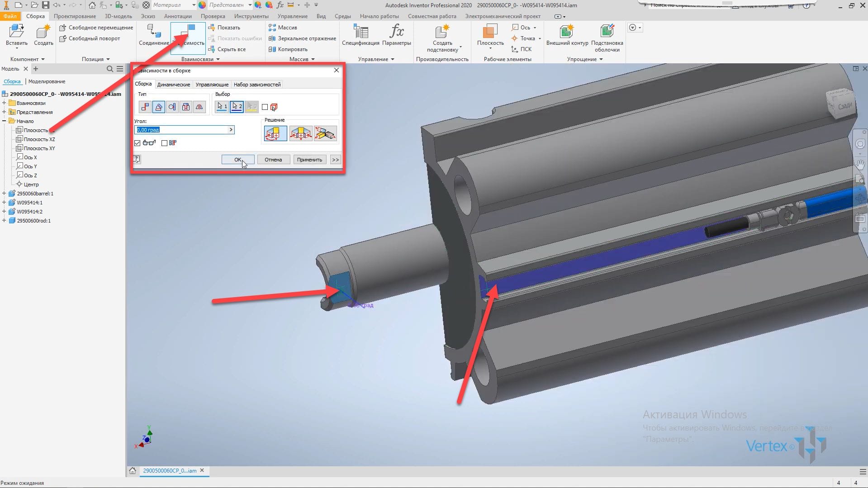Viewport: 868px width, 488px height.
Task: Click the Копировать component tool
Action: point(288,49)
